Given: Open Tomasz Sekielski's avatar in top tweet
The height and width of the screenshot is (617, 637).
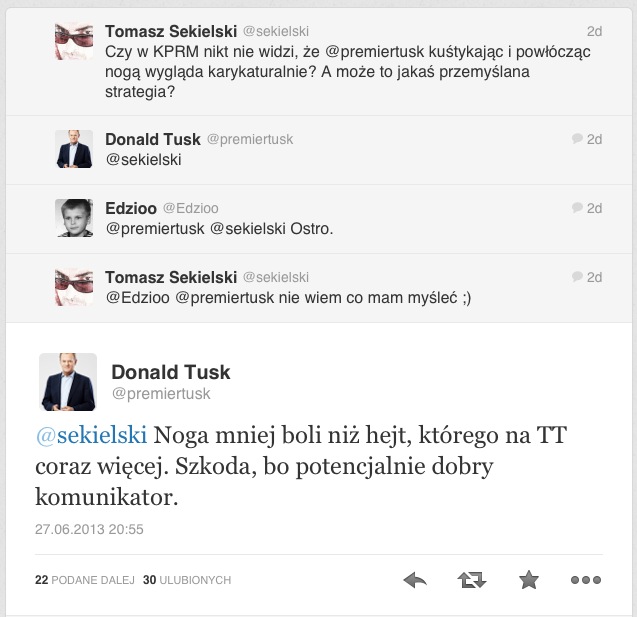Looking at the screenshot, I should tap(74, 40).
